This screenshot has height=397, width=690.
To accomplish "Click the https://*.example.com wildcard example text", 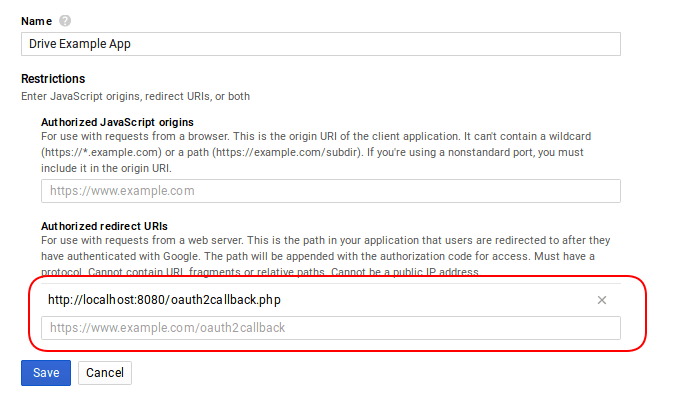I will point(102,152).
